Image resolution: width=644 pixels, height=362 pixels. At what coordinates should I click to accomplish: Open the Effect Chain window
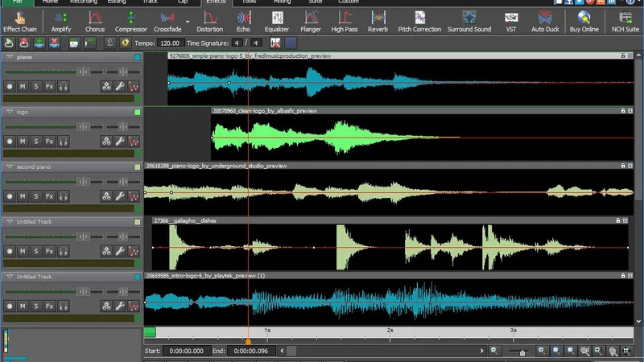[19, 20]
